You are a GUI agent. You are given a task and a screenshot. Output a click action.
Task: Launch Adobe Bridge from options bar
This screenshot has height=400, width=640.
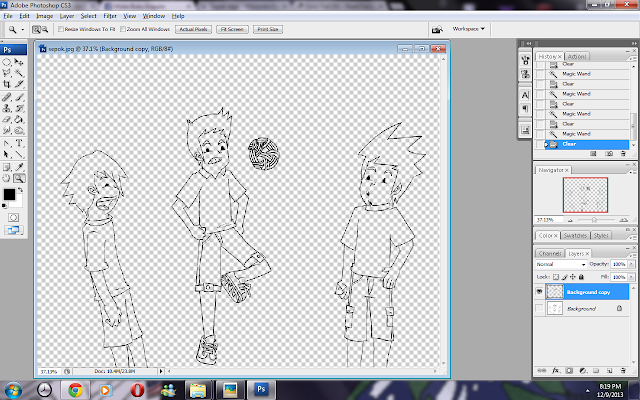tap(437, 29)
